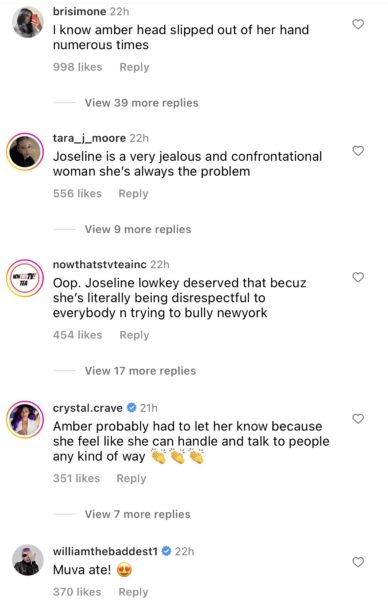Viewport: 388px width, 600px height.
Task: Reply to crystal.crave's comment
Action: coord(131,478)
